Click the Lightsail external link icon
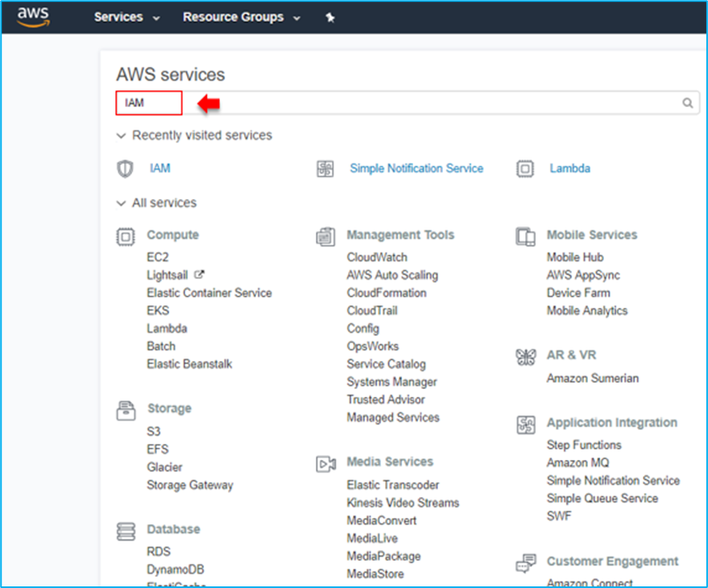This screenshot has width=708, height=588. pyautogui.click(x=199, y=274)
